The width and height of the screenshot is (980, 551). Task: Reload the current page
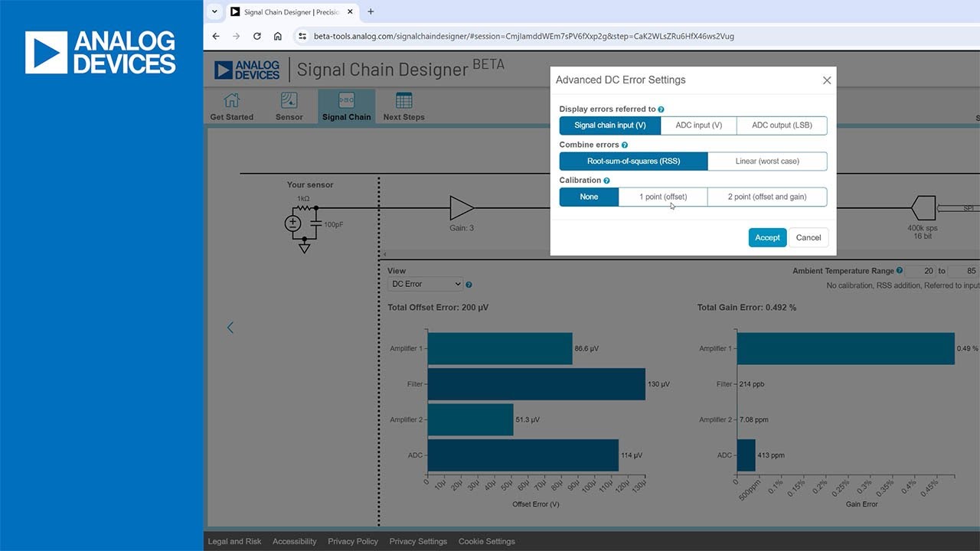(x=257, y=36)
